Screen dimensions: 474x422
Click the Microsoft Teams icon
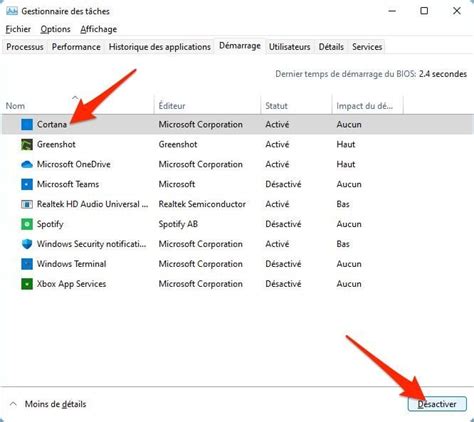pyautogui.click(x=27, y=184)
